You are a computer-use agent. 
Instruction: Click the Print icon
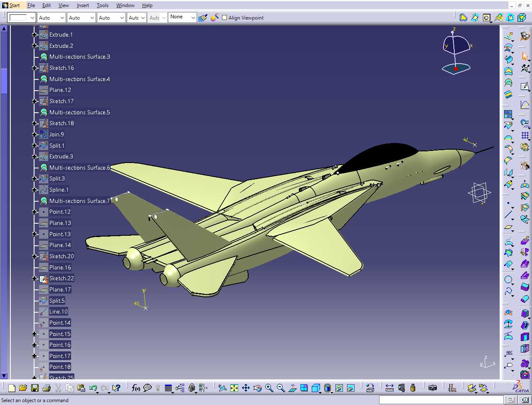pyautogui.click(x=47, y=388)
